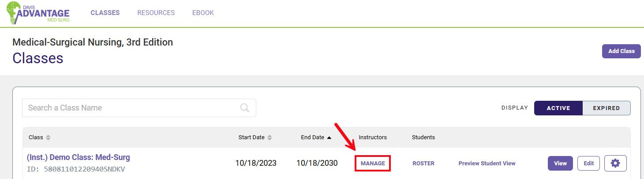Viewport: 644px width, 179px height.
Task: Open the Ebook tab
Action: coord(203,13)
